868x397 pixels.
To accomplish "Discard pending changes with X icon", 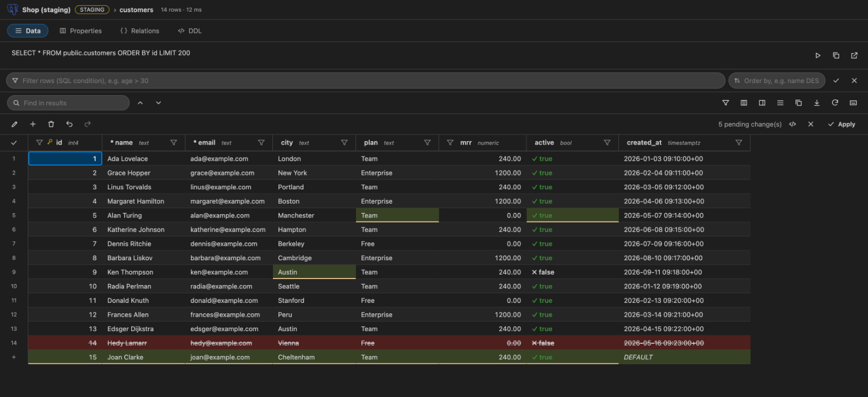I will 811,125.
